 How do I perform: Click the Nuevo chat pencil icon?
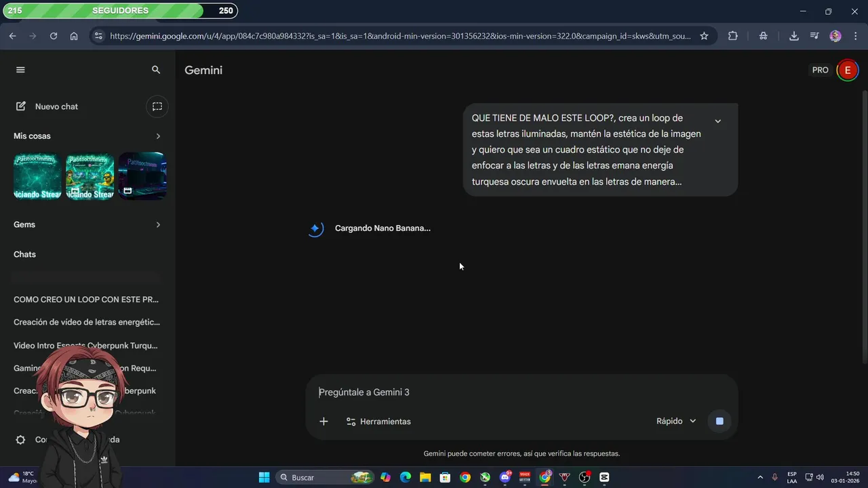(x=21, y=106)
